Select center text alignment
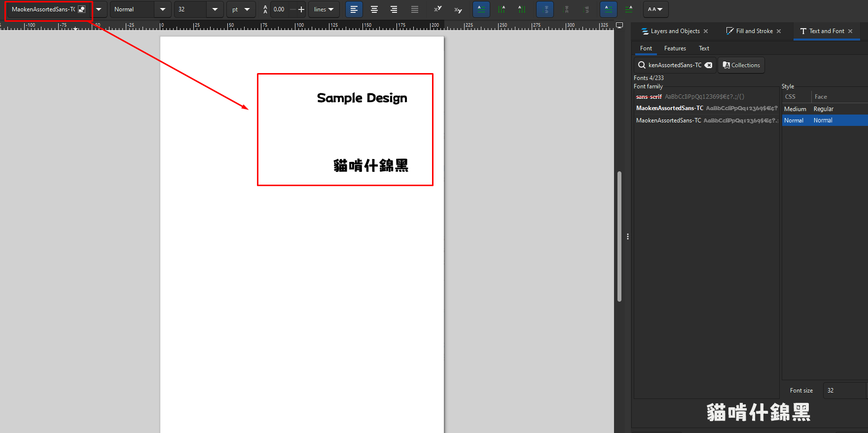 pos(374,9)
